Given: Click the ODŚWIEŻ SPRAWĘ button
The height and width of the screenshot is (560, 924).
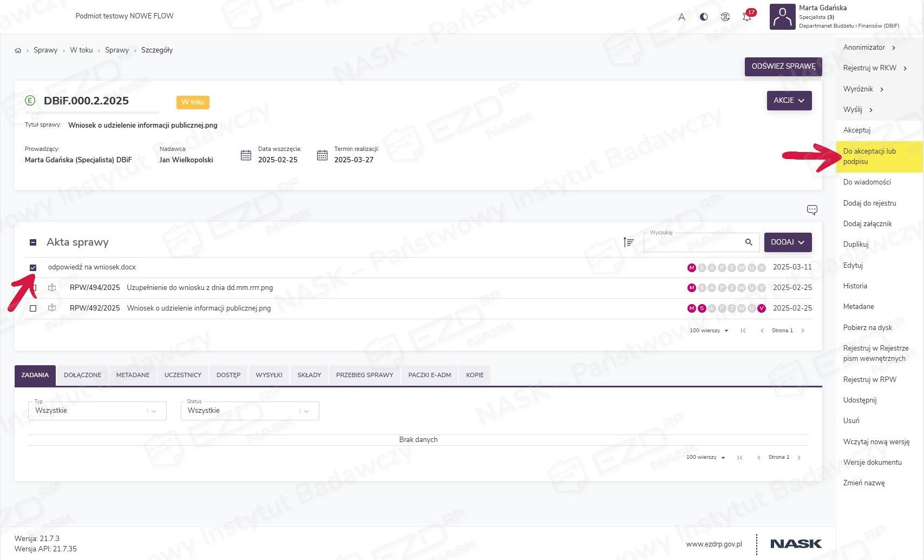Looking at the screenshot, I should 783,67.
